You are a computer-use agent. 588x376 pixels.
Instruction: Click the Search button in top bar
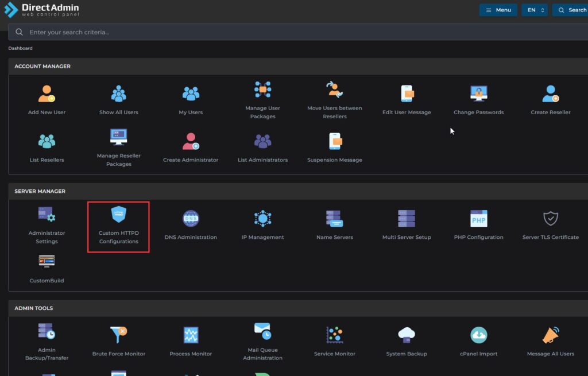570,10
